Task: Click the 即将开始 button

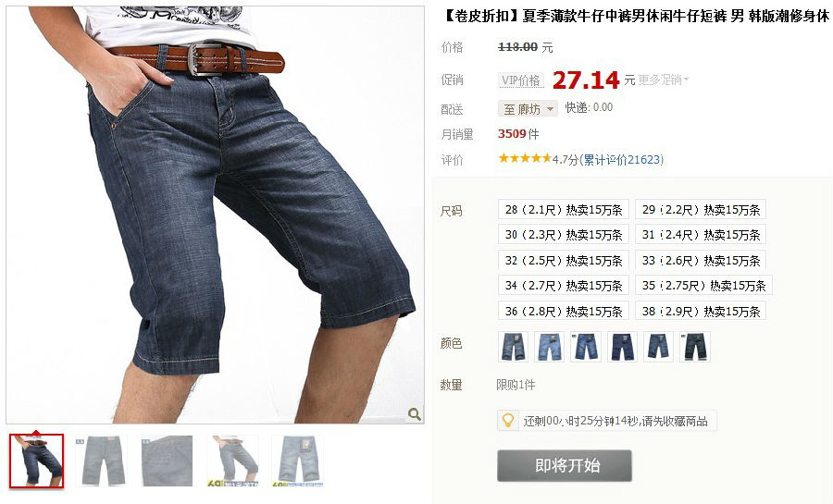Action: tap(565, 466)
